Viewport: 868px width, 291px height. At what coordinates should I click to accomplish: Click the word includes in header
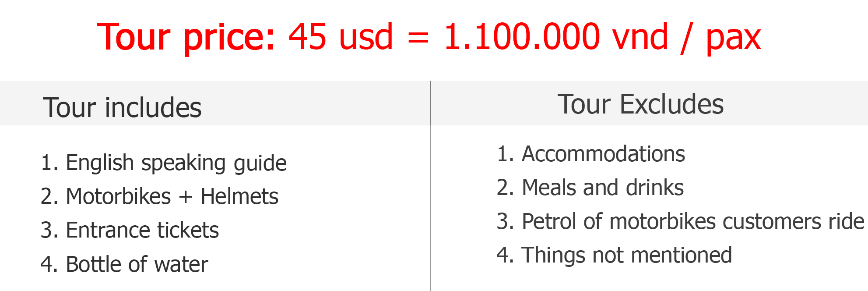point(153,107)
